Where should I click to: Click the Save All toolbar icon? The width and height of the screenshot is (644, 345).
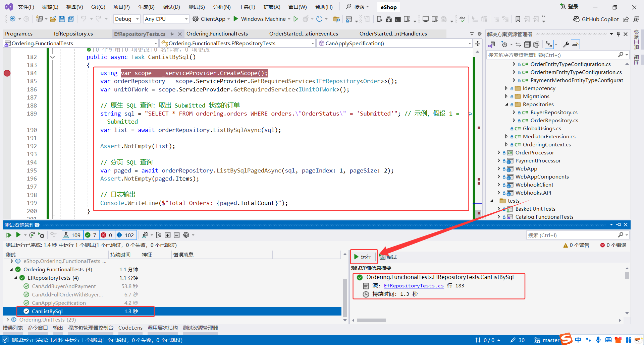[71, 19]
